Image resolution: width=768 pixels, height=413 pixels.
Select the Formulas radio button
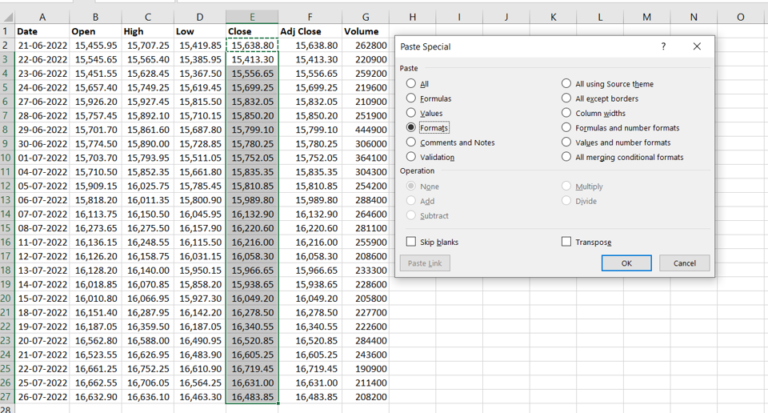point(411,99)
